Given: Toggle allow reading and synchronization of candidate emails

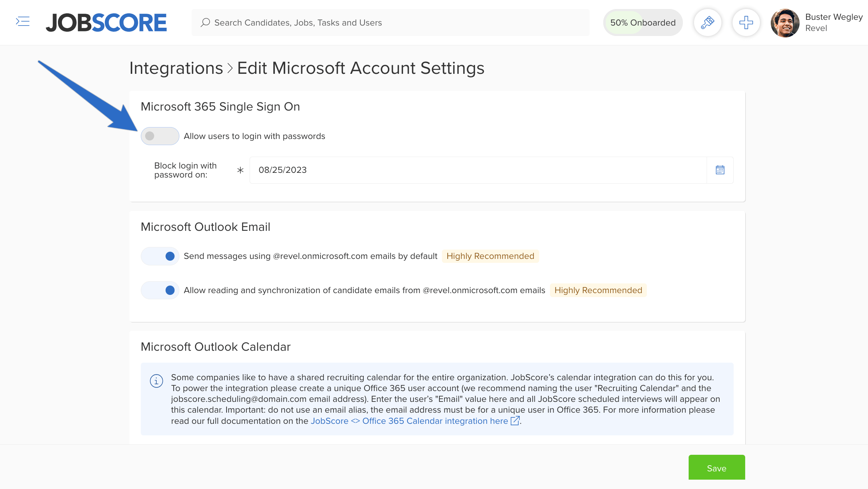Looking at the screenshot, I should 160,290.
